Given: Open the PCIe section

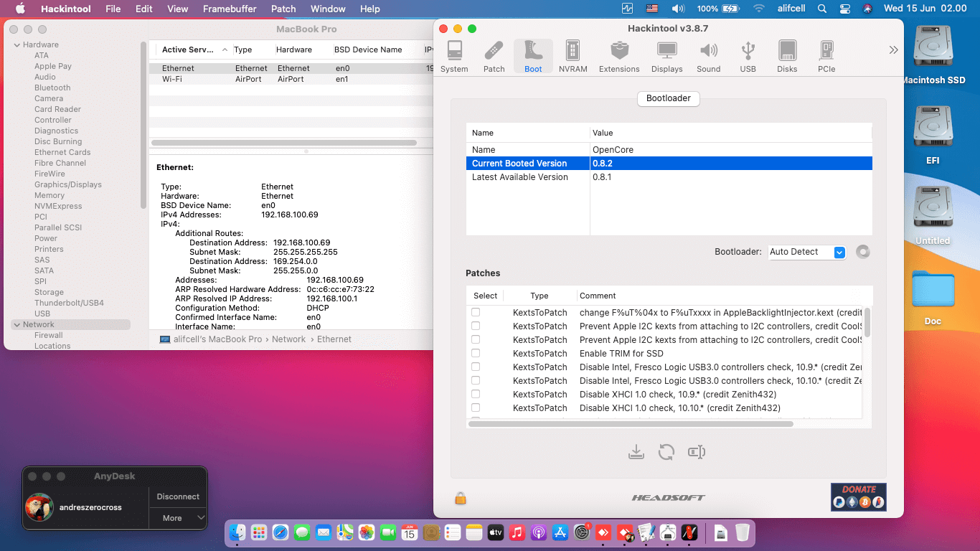Looking at the screenshot, I should 826,55.
